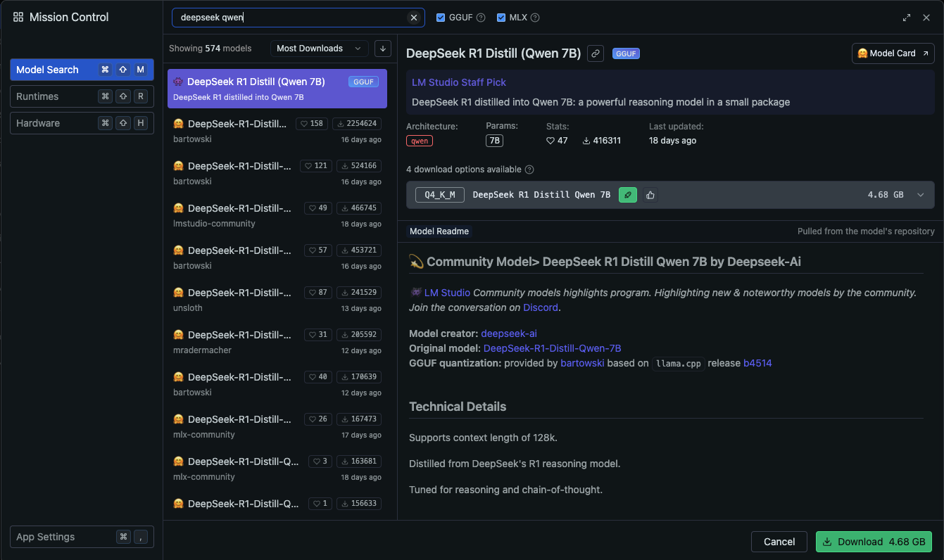
Task: Click the 2254624 downloads badge in list
Action: coord(357,124)
